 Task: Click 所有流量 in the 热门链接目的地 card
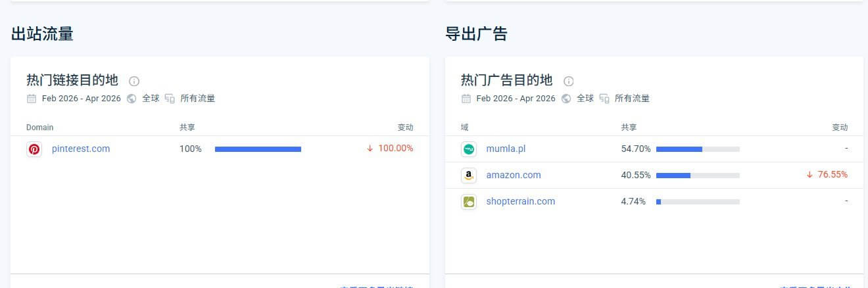pyautogui.click(x=198, y=99)
